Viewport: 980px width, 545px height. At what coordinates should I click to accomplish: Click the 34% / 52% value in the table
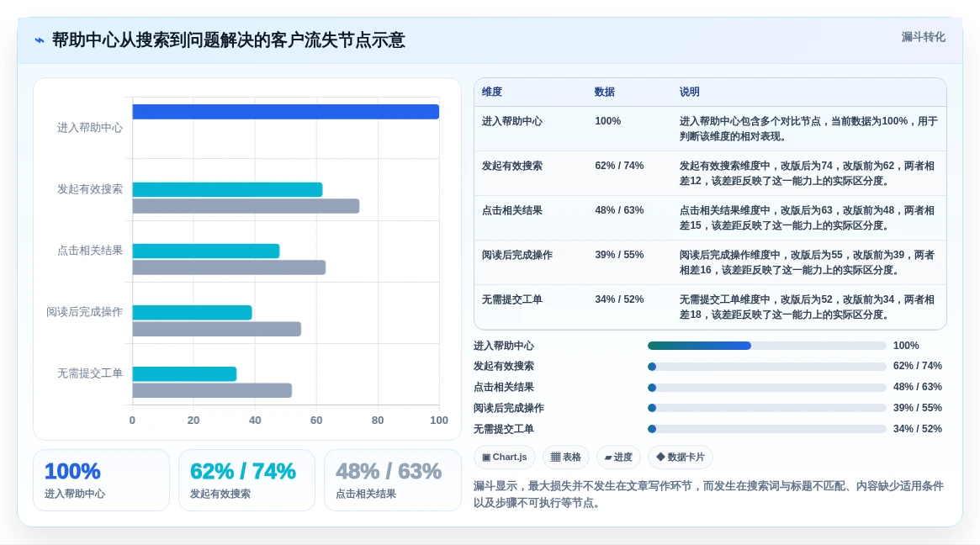point(619,299)
